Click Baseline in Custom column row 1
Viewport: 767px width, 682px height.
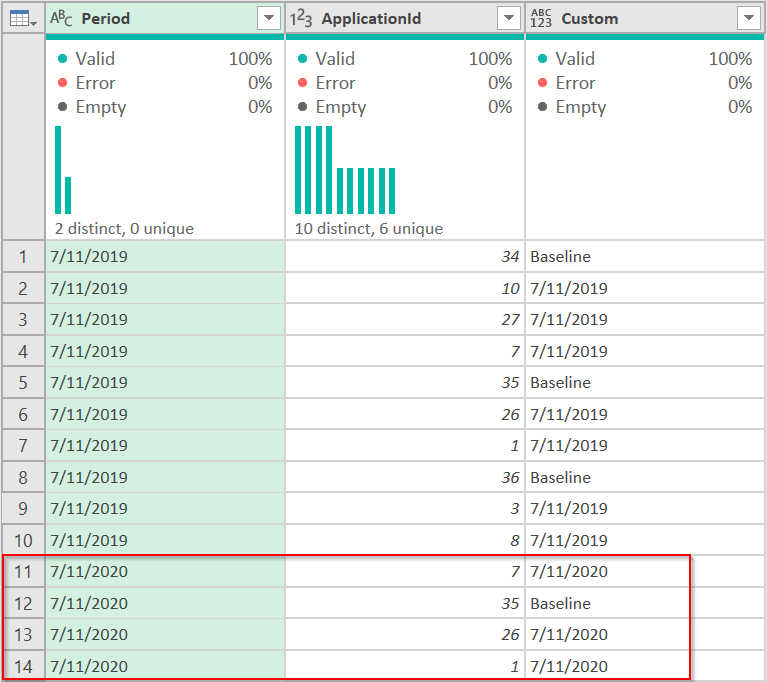(645, 256)
